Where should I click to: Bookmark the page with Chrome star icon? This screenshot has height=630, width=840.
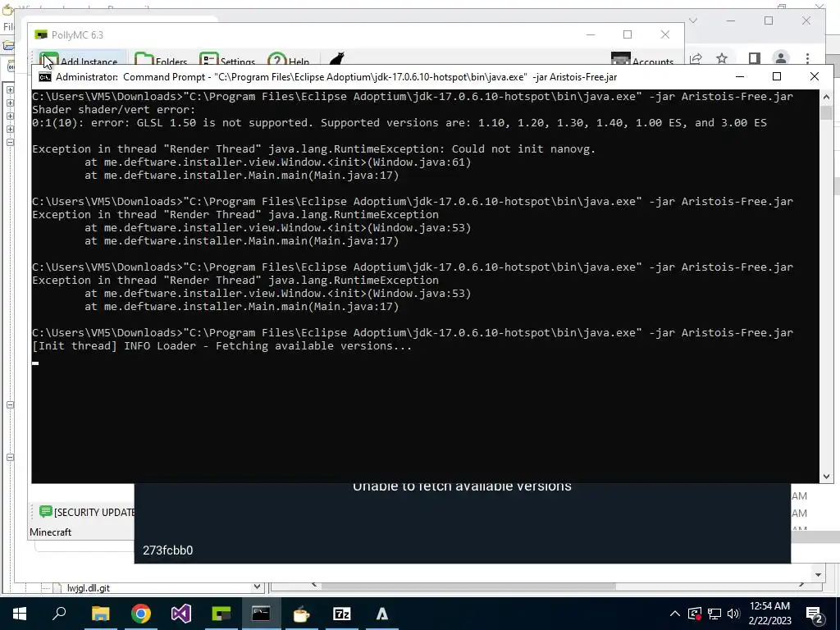click(722, 58)
